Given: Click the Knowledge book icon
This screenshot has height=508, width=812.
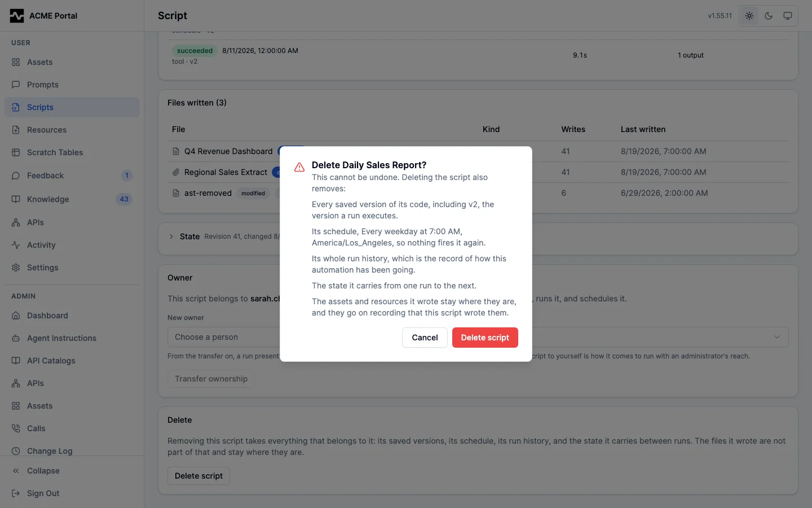Looking at the screenshot, I should click(x=16, y=199).
